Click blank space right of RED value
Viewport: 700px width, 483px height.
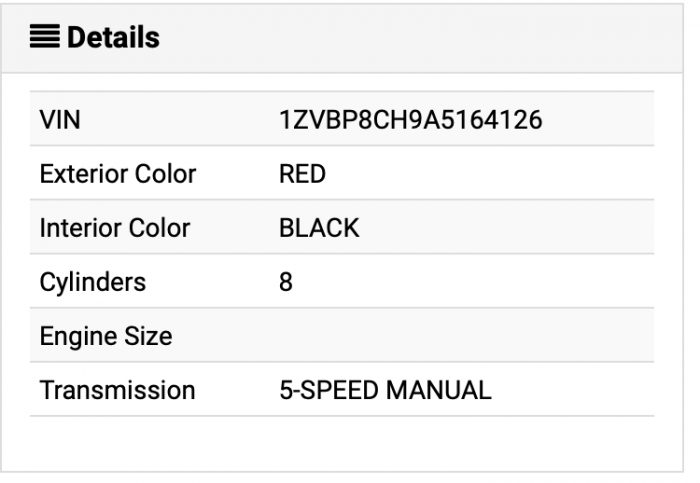[500, 175]
